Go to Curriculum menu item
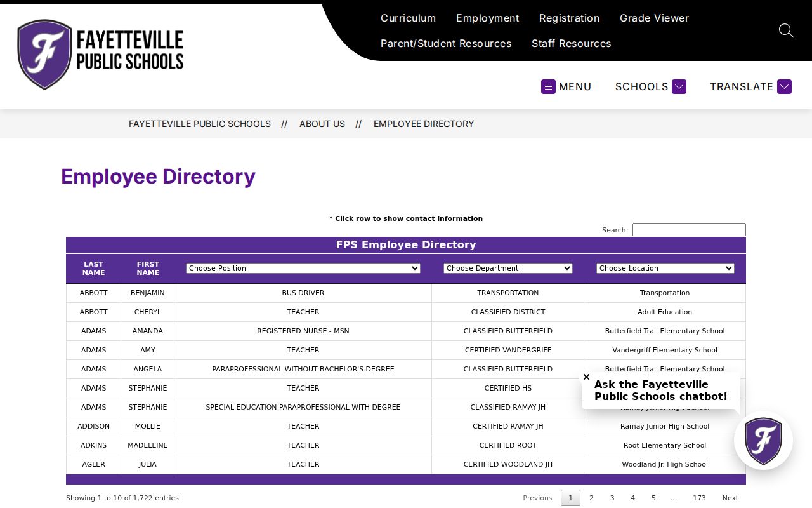Screen dimensions: 812x508 pyautogui.click(x=408, y=18)
